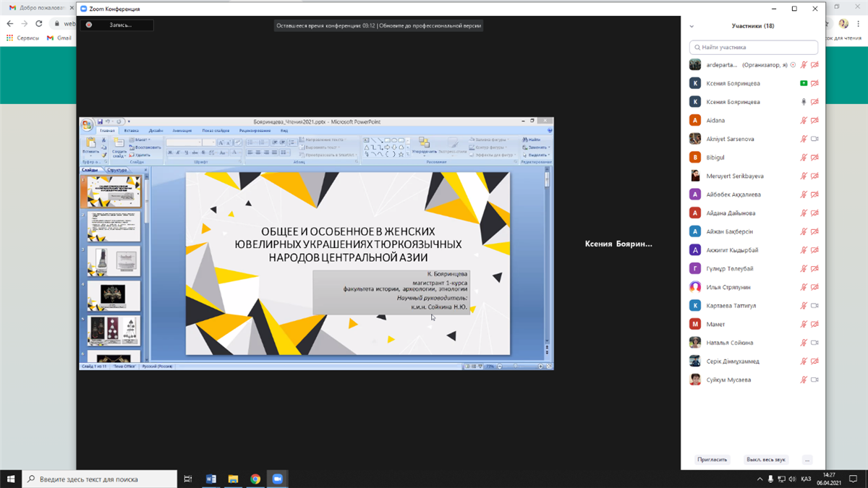Click the muted microphone icon next to Aidana

click(x=803, y=121)
